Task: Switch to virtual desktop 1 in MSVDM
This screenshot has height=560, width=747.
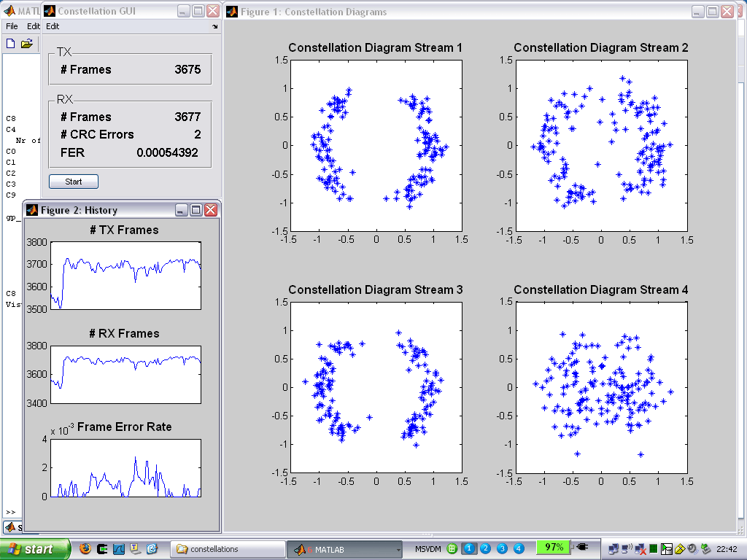Action: tap(469, 548)
